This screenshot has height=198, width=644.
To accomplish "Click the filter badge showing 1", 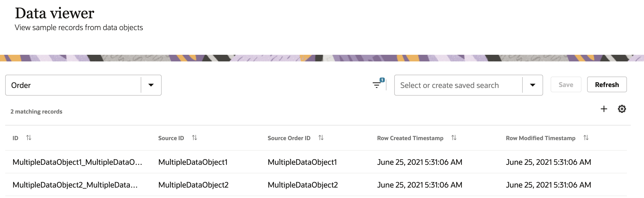I will [382, 80].
